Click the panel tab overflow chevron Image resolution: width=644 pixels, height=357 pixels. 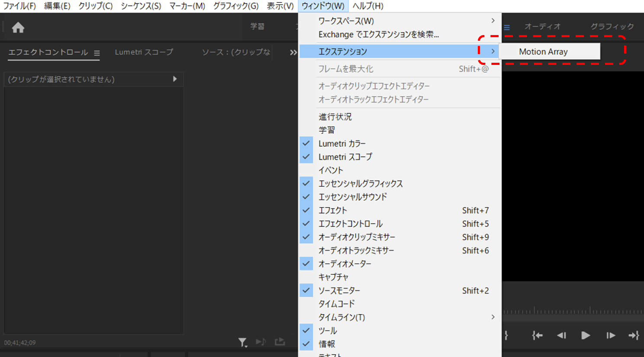(x=293, y=52)
